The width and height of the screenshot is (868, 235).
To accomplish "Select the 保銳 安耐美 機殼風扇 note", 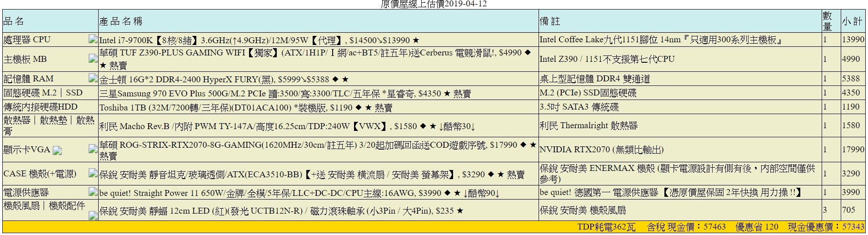I will [x=583, y=210].
